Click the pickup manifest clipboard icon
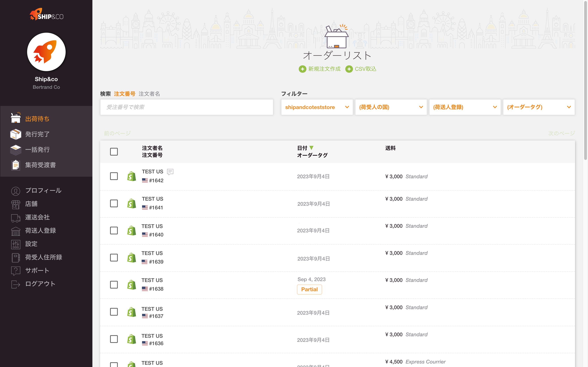588x367 pixels. click(x=16, y=165)
